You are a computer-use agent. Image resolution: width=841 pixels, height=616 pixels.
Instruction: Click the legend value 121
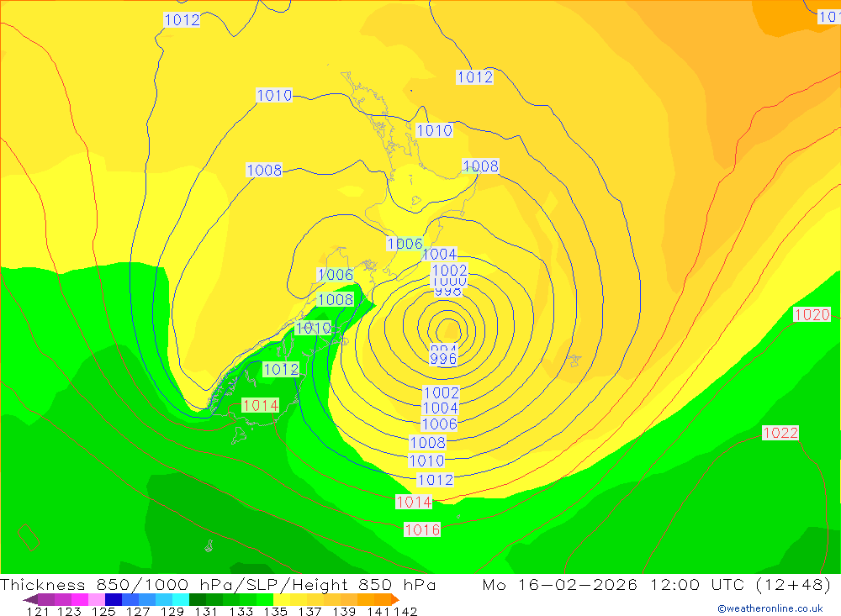coord(38,611)
